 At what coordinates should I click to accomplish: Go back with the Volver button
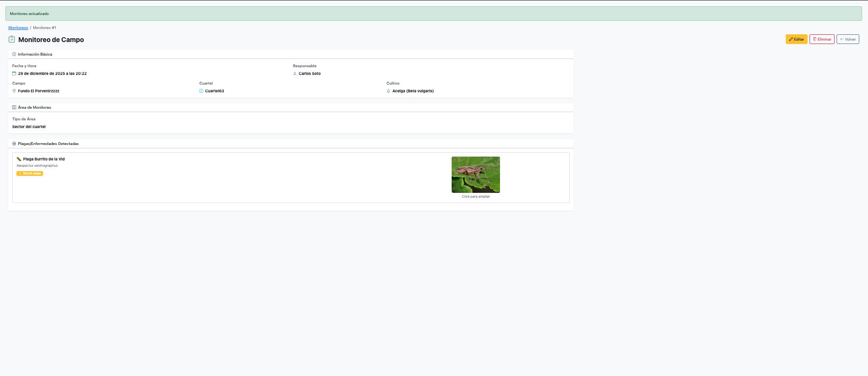click(x=848, y=39)
